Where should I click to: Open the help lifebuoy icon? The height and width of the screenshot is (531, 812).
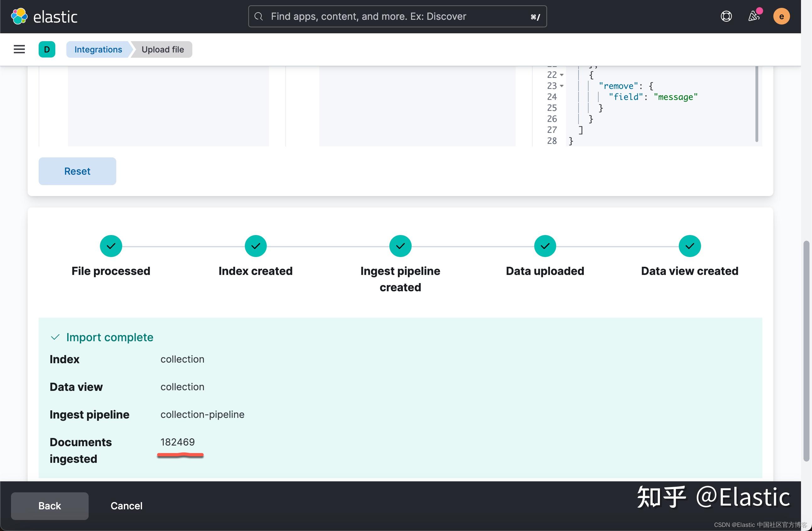(x=726, y=16)
